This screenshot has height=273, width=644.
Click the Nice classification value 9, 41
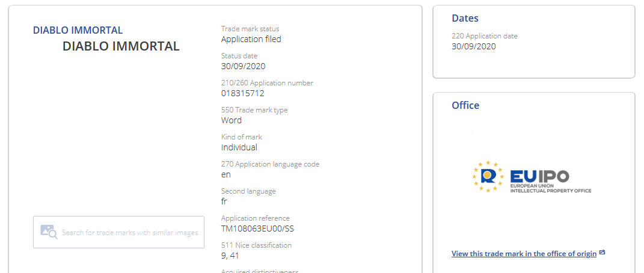click(231, 256)
